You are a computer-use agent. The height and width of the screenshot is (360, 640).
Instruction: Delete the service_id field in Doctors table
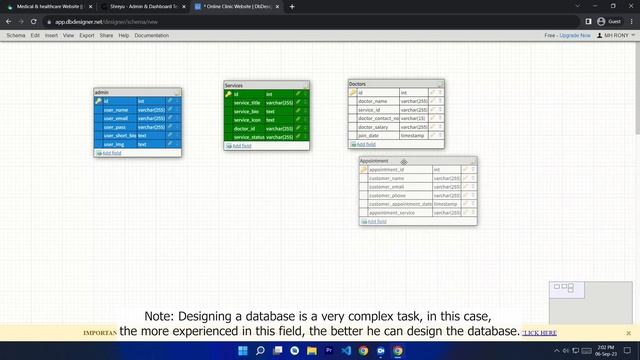(440, 109)
